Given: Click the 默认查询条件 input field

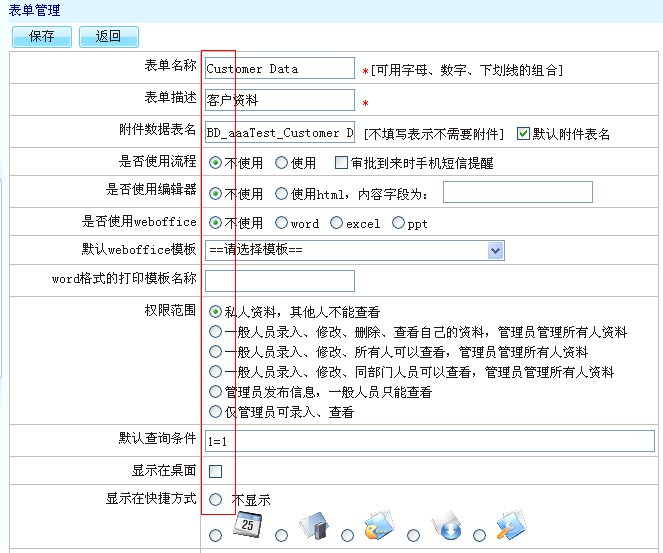Looking at the screenshot, I should [x=430, y=441].
